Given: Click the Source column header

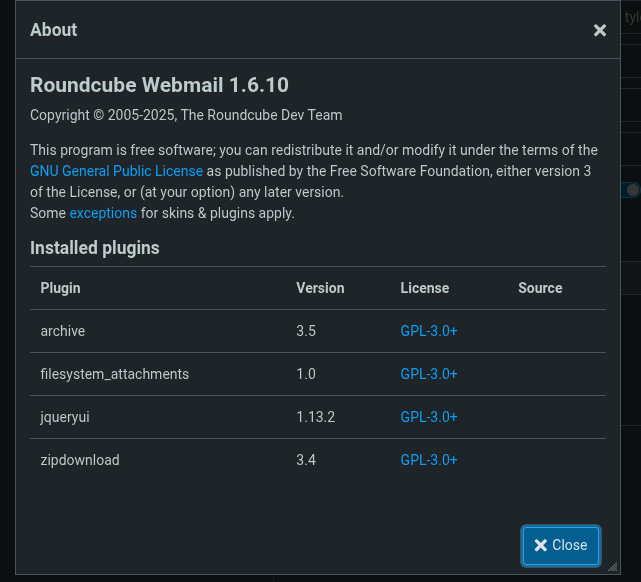Looking at the screenshot, I should click(x=540, y=288).
